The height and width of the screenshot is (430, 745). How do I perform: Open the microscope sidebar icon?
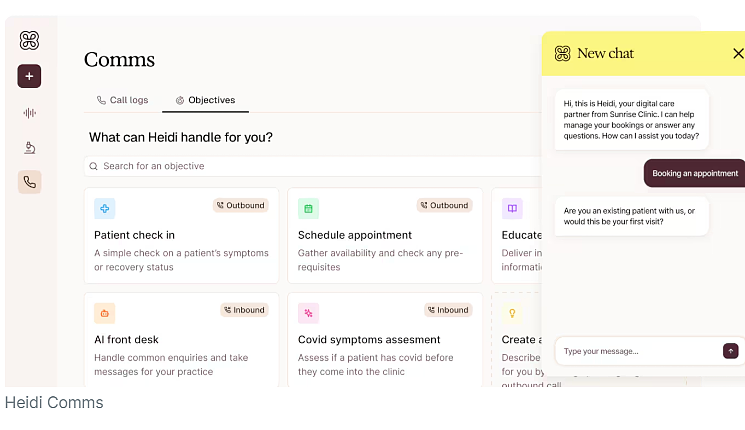29,148
